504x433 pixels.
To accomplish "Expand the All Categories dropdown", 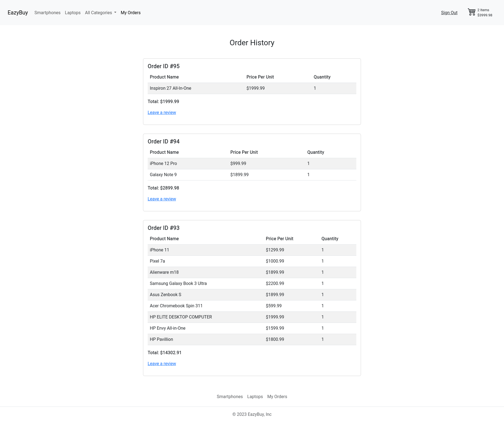I will tap(101, 13).
